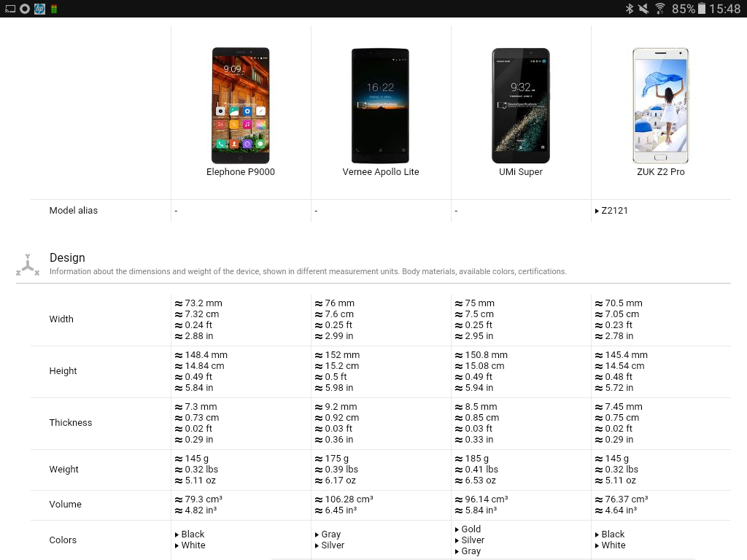Image resolution: width=747 pixels, height=560 pixels.
Task: Tap the 15:48 clock in the status bar
Action: [724, 9]
